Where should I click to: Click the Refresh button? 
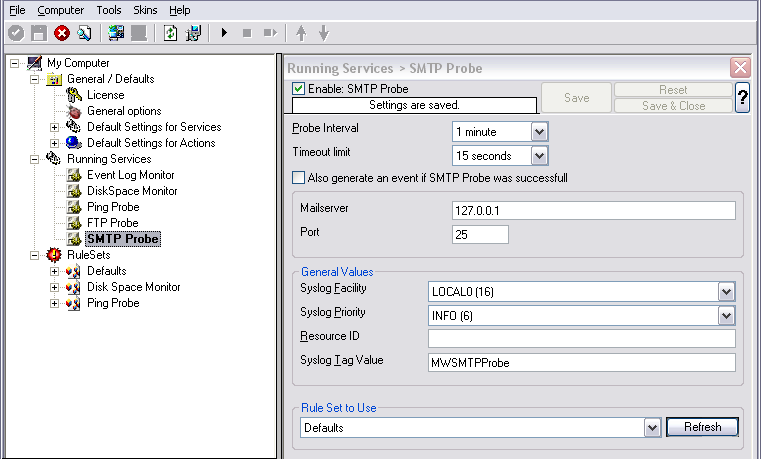(702, 427)
